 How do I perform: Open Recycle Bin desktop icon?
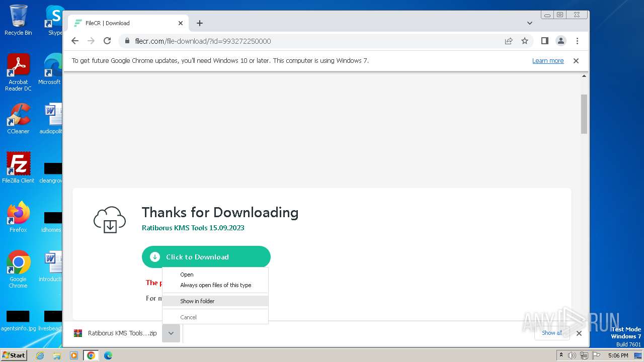(x=18, y=20)
